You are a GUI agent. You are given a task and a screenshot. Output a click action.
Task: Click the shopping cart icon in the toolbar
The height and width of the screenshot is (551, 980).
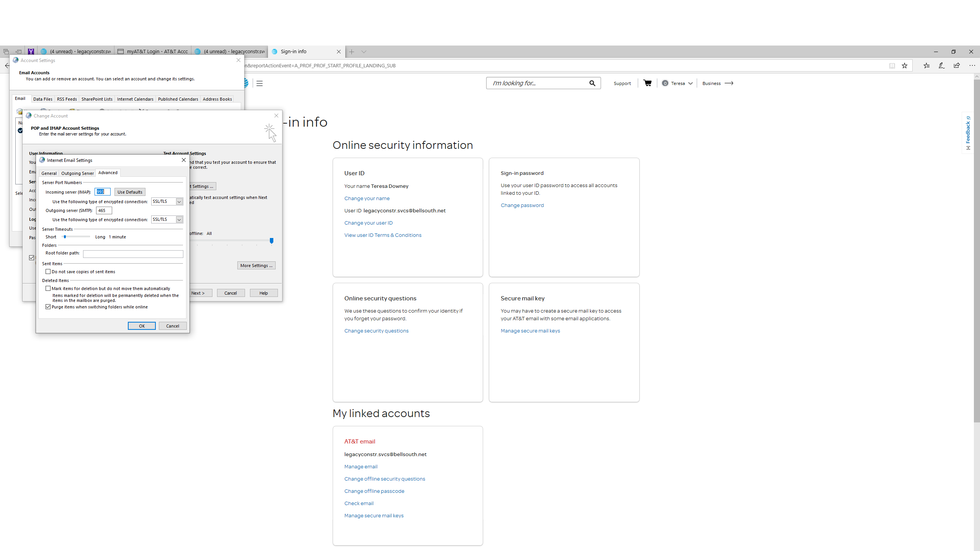[x=647, y=83]
